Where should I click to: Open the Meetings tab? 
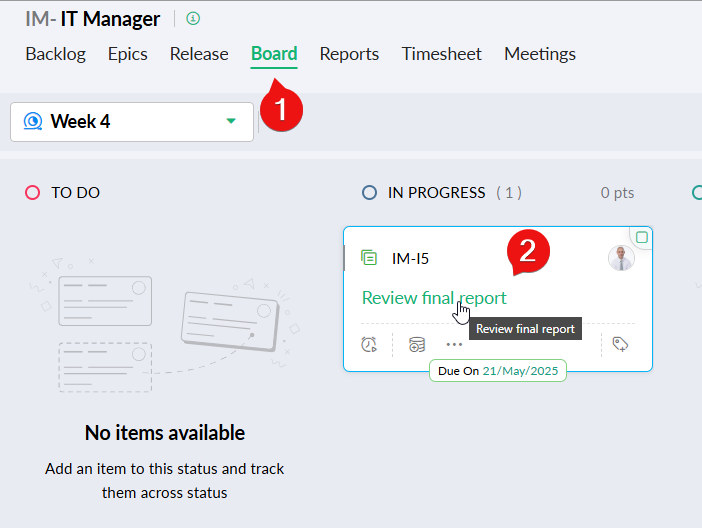coord(540,54)
